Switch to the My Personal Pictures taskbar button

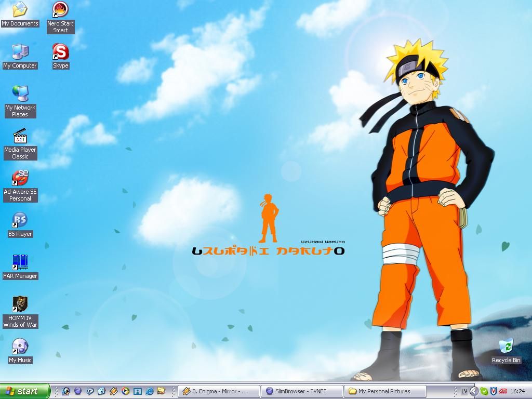click(385, 391)
